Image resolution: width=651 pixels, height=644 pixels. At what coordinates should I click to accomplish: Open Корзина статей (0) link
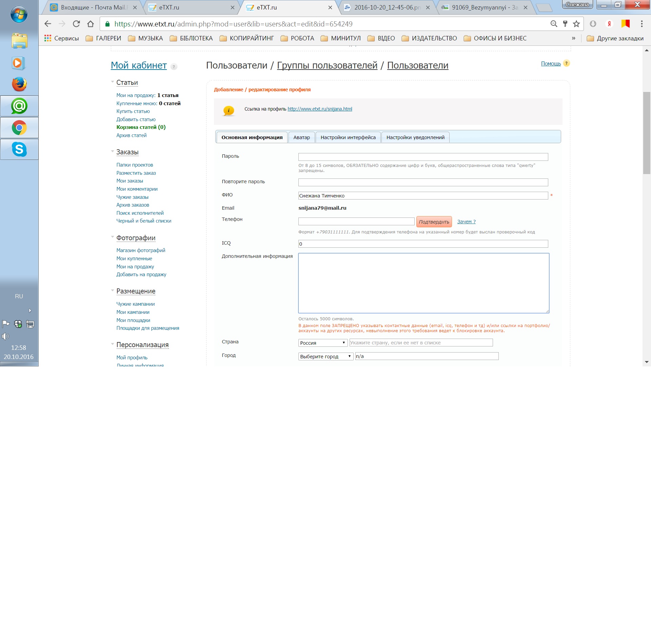141,127
